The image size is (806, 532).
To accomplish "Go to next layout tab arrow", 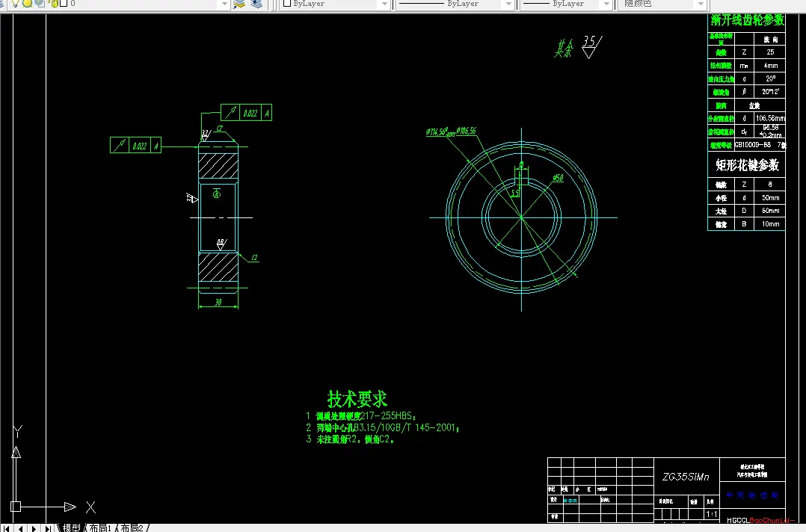I will pos(34,528).
